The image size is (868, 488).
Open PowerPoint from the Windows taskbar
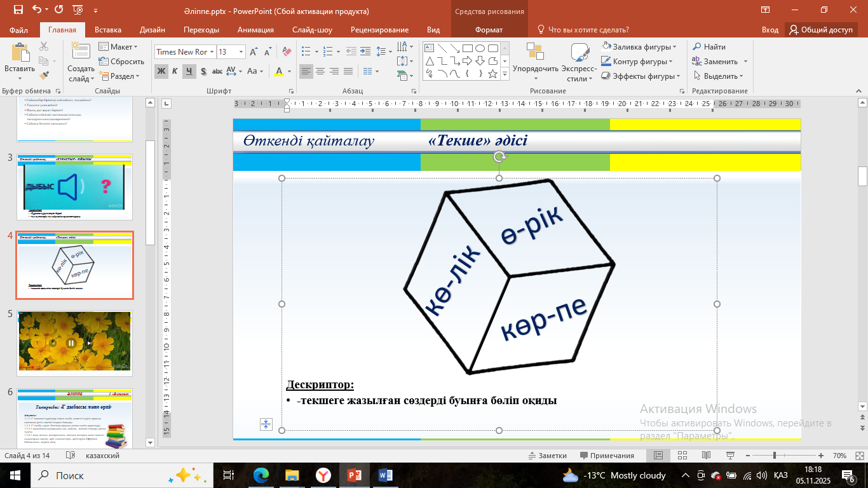point(355,475)
